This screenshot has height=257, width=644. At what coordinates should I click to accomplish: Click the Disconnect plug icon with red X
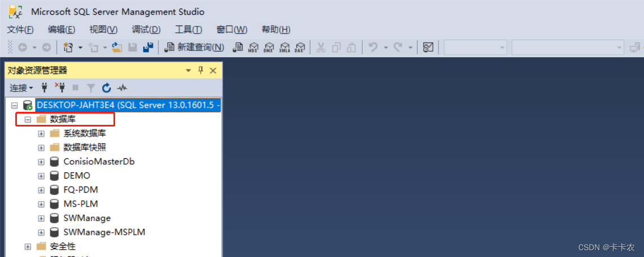pyautogui.click(x=60, y=87)
